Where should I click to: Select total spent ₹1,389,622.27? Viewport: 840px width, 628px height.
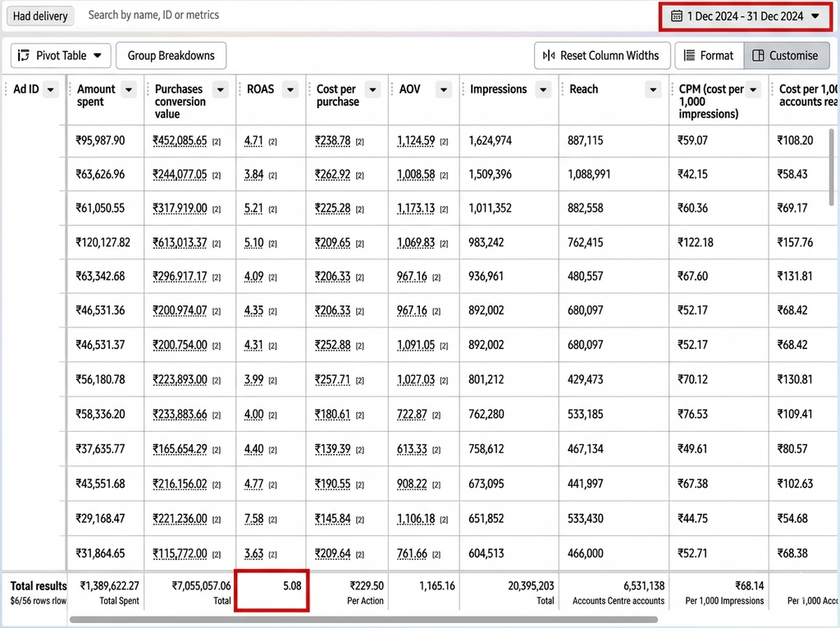[x=109, y=585]
